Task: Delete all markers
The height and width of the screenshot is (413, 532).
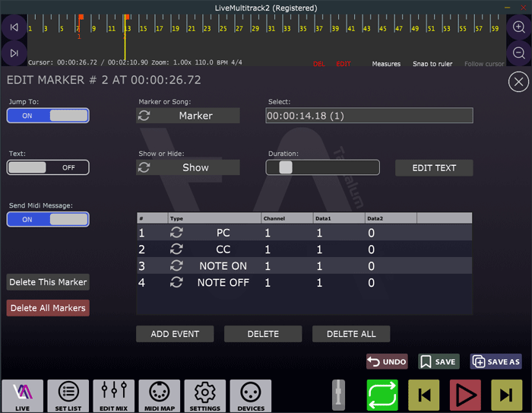Action: (48, 308)
